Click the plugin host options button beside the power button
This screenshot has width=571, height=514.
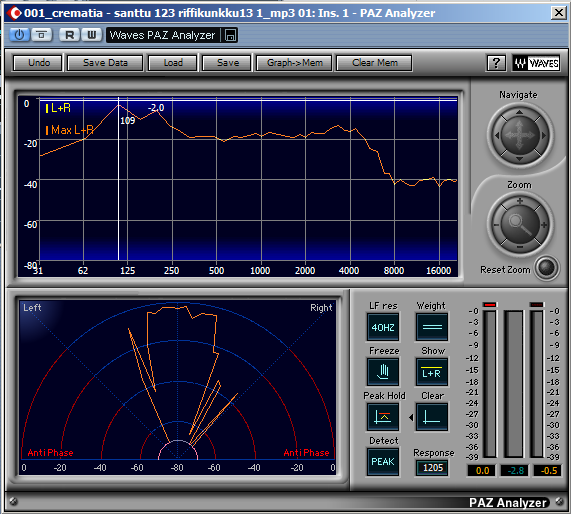[x=41, y=35]
